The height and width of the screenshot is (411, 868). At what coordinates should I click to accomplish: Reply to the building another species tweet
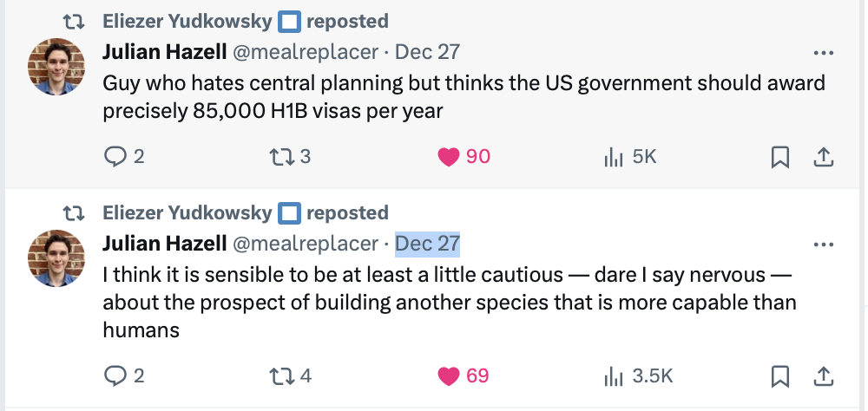(124, 376)
